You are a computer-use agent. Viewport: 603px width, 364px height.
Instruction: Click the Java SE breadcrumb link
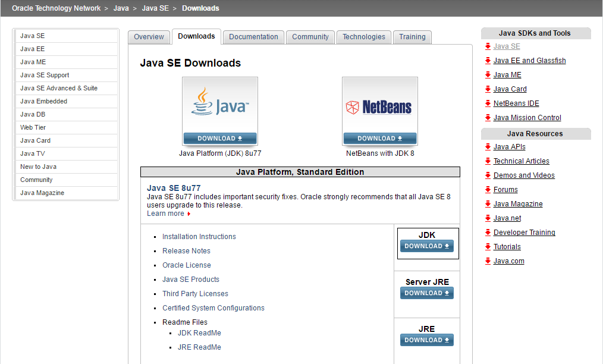click(x=155, y=8)
